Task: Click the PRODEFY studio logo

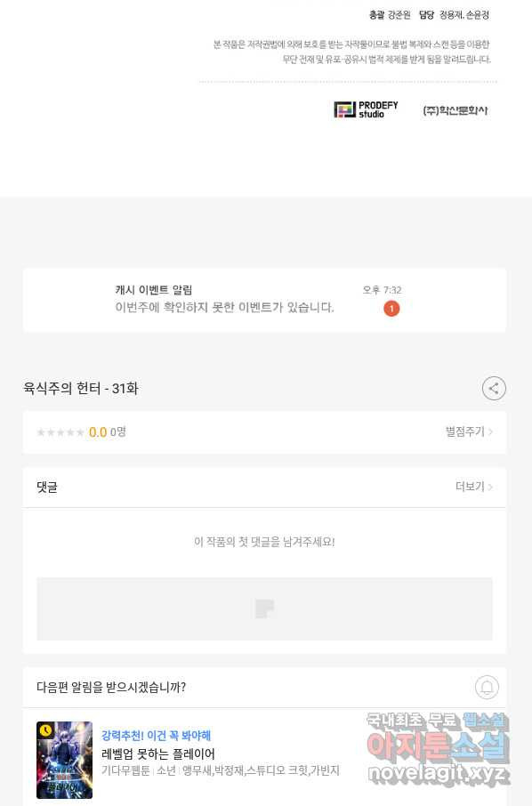Action: (x=366, y=109)
